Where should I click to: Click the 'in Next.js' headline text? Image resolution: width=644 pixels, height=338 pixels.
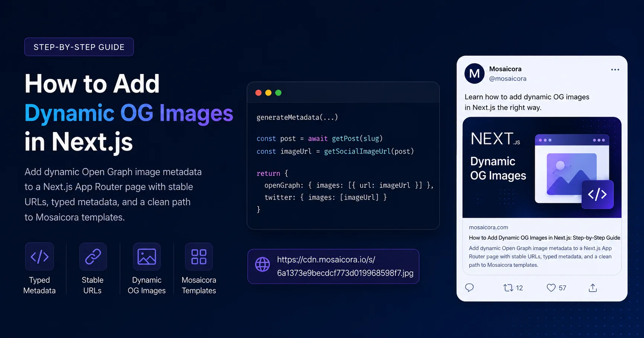79,142
